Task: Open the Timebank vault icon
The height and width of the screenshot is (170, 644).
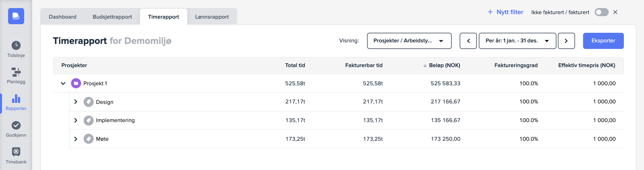Action: [16, 152]
